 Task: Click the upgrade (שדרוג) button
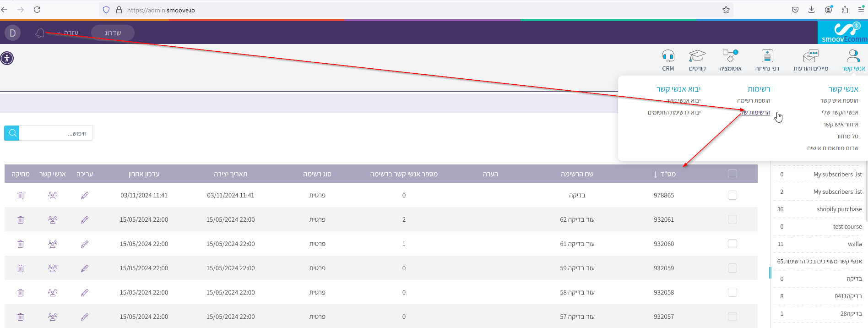[x=113, y=33]
